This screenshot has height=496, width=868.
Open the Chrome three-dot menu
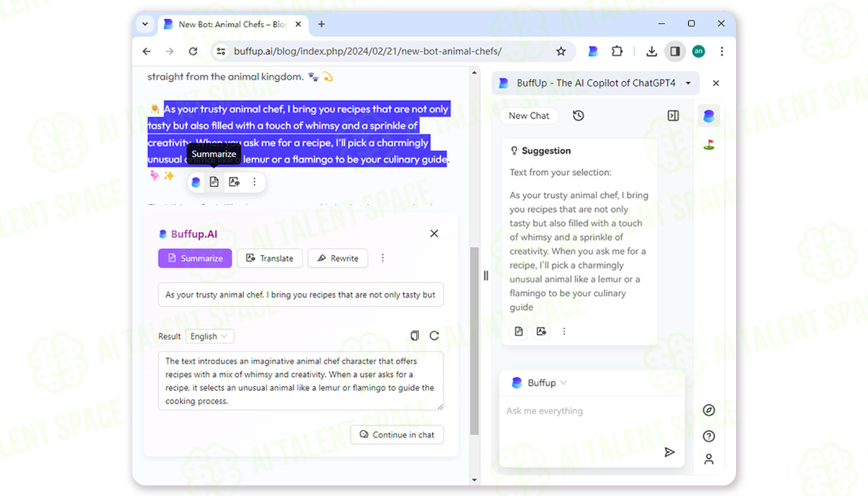tap(722, 51)
